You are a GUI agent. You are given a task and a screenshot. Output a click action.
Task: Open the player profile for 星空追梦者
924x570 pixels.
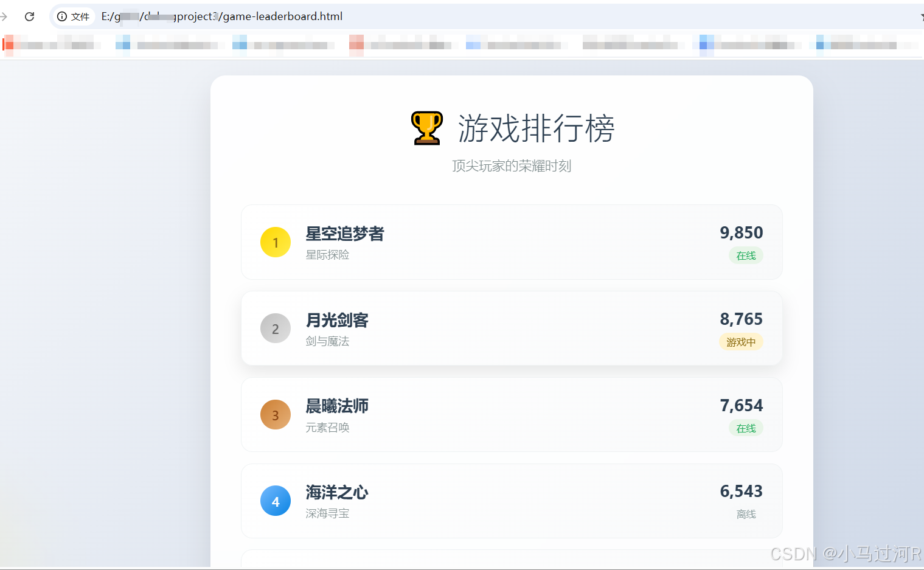[x=344, y=234]
